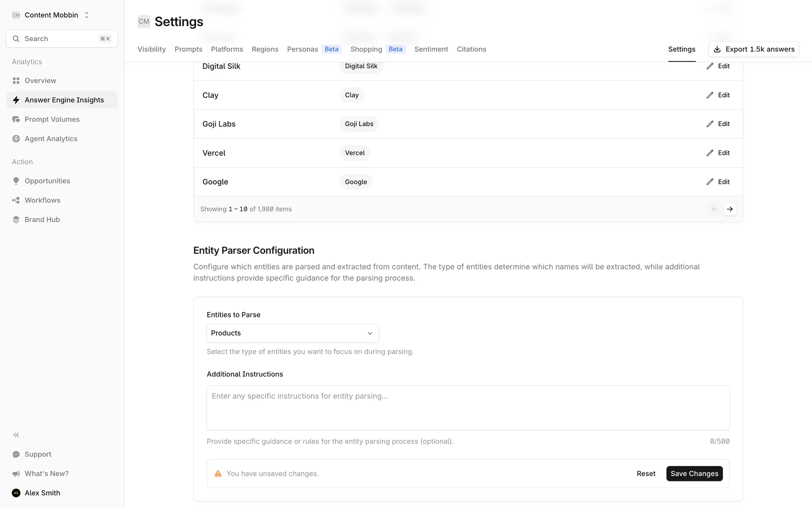Click the What's New megaphone icon

pos(16,474)
